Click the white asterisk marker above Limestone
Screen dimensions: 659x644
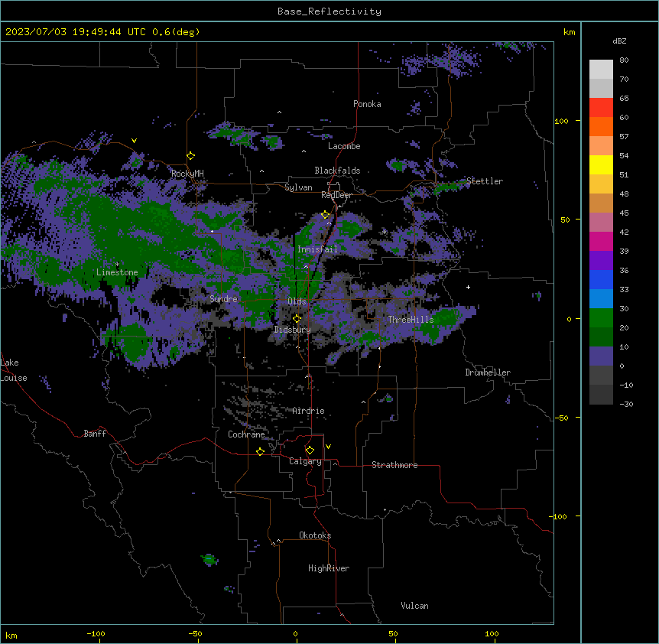117,265
